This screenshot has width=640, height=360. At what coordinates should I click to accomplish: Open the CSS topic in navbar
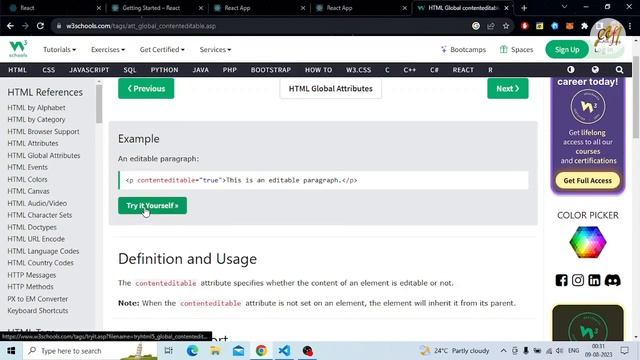pos(49,70)
